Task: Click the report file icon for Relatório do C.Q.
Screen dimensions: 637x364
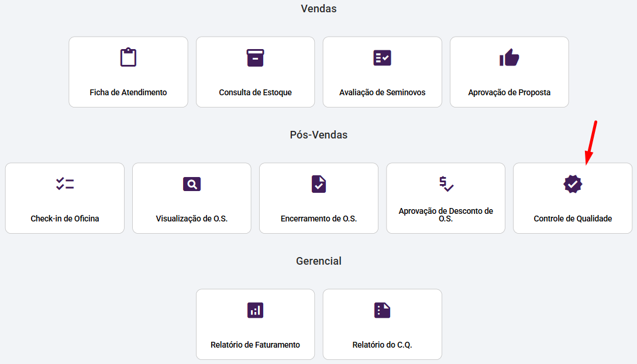Action: pyautogui.click(x=382, y=310)
